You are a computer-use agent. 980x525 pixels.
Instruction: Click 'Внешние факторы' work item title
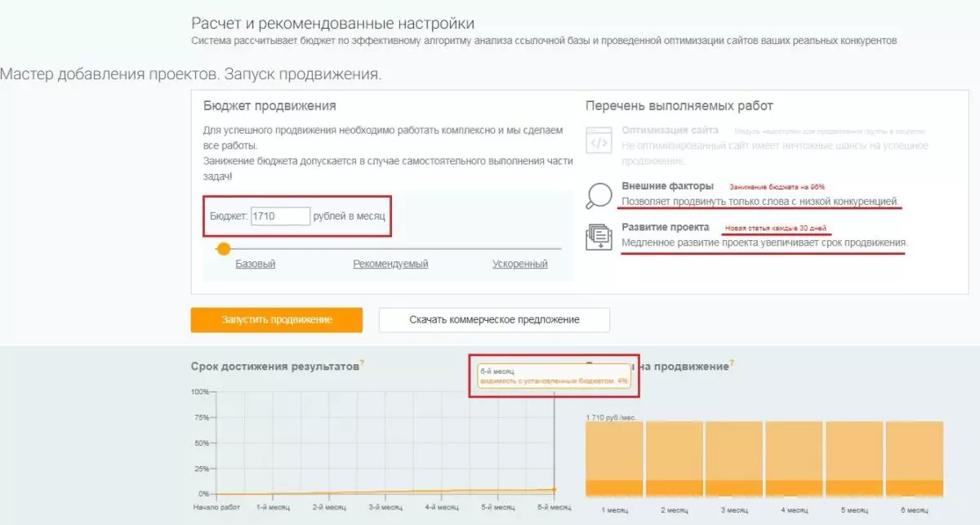pyautogui.click(x=668, y=186)
